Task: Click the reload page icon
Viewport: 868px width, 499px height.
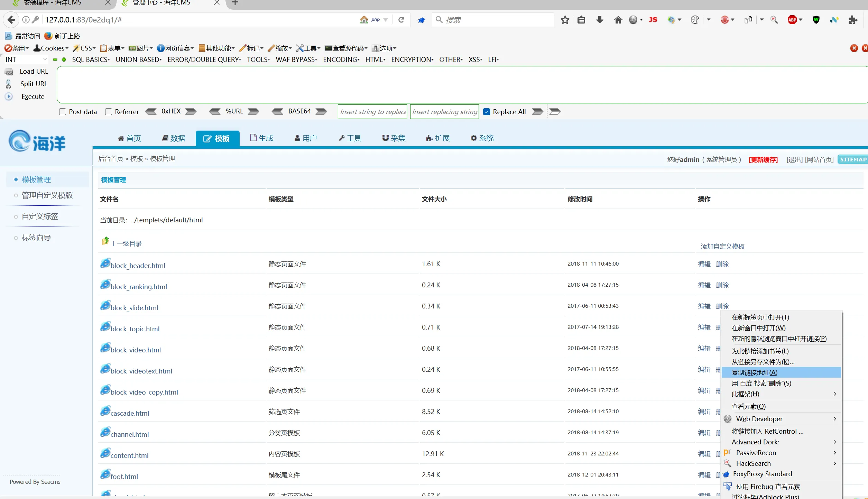Action: pyautogui.click(x=401, y=20)
